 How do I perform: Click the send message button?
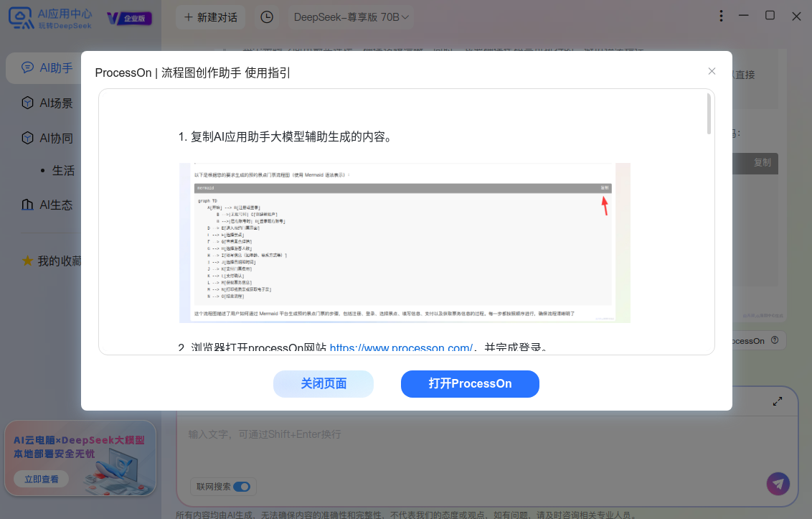click(x=778, y=484)
